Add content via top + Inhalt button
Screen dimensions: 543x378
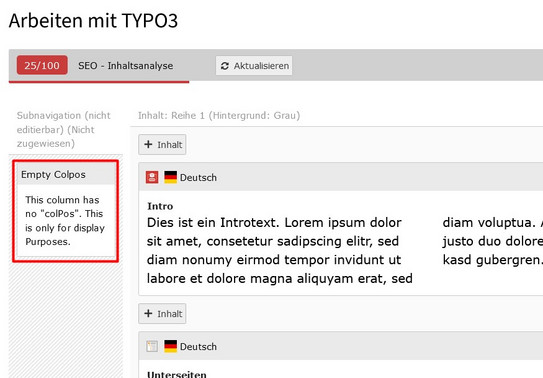[x=162, y=144]
